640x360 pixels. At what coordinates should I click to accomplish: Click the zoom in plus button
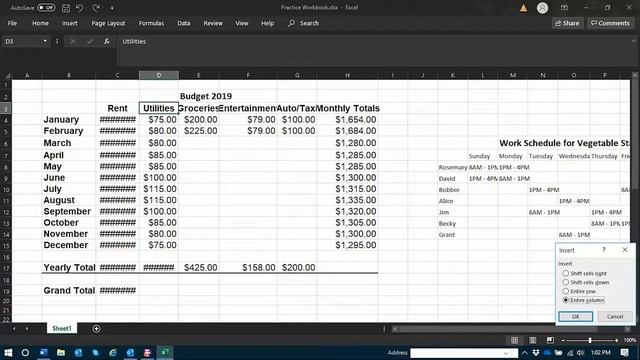coord(616,340)
